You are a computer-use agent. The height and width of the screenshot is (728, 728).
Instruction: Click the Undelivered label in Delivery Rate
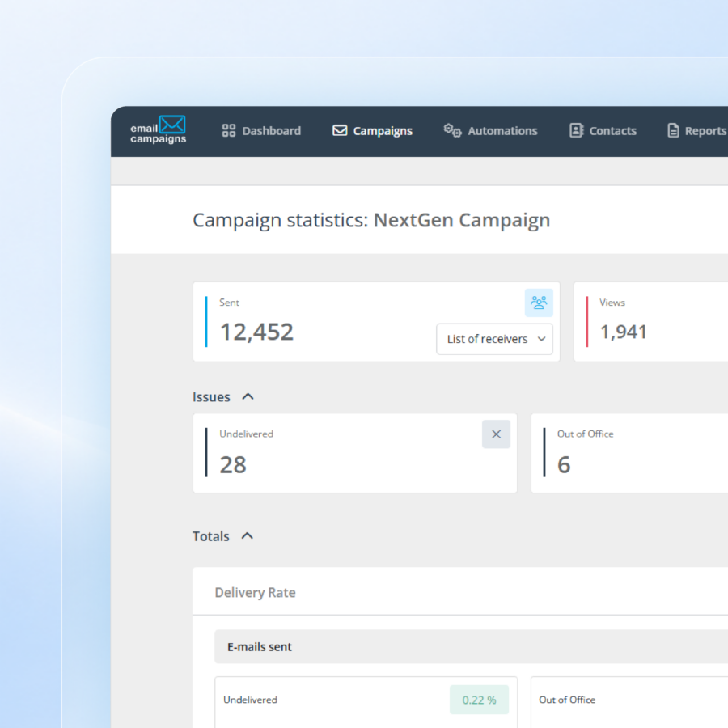click(x=250, y=700)
